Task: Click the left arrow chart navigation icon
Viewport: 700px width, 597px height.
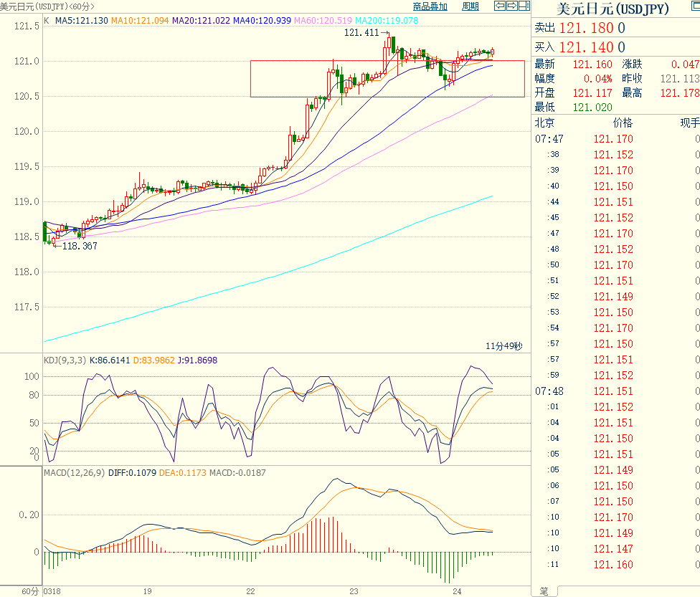Action: point(500,6)
